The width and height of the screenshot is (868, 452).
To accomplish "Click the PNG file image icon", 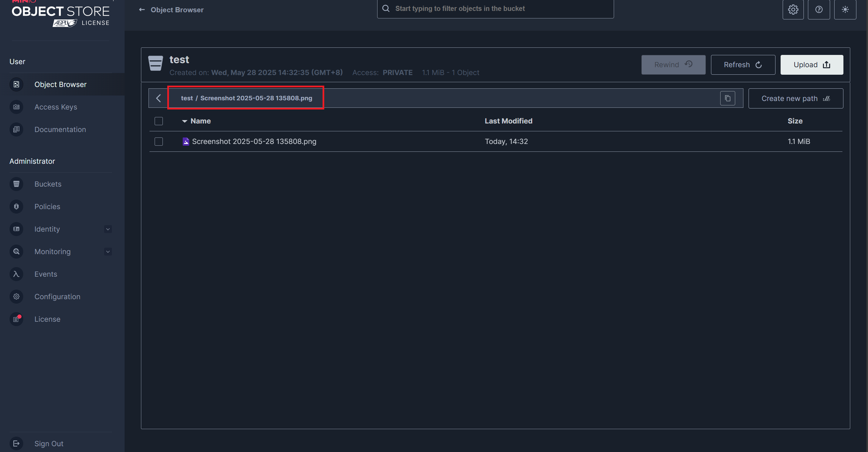I will coord(186,141).
